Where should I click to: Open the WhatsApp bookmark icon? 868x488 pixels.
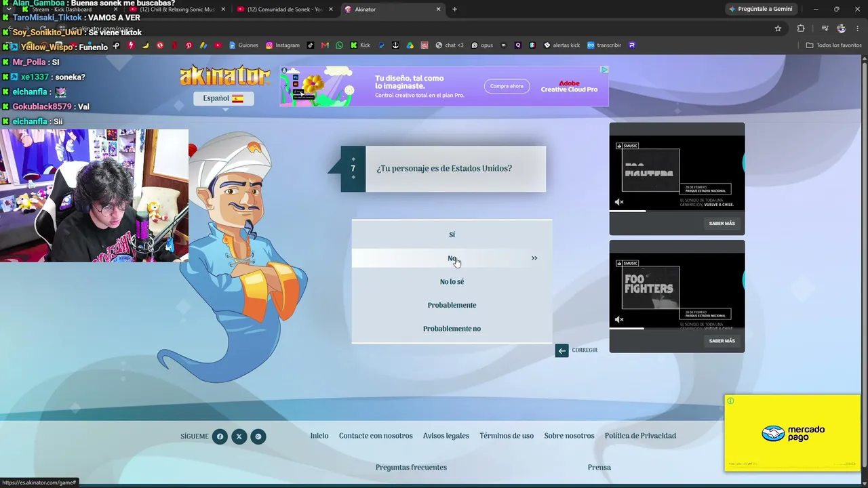coord(340,45)
